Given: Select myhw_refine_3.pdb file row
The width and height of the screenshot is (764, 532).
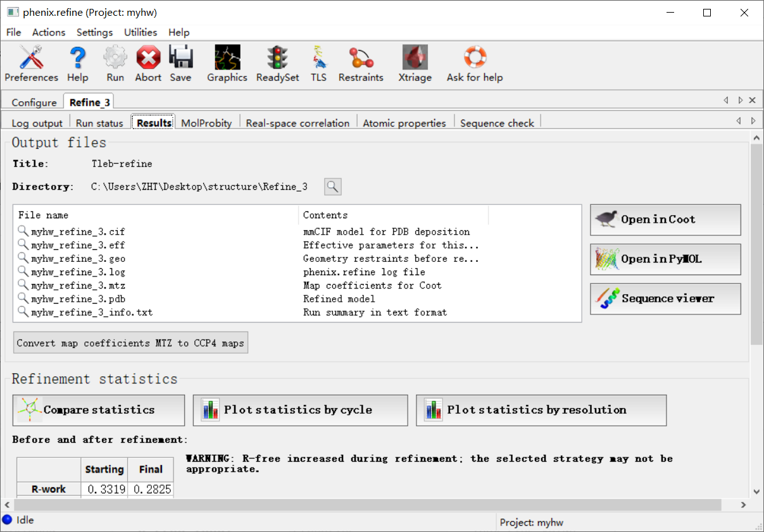Looking at the screenshot, I should [x=297, y=299].
